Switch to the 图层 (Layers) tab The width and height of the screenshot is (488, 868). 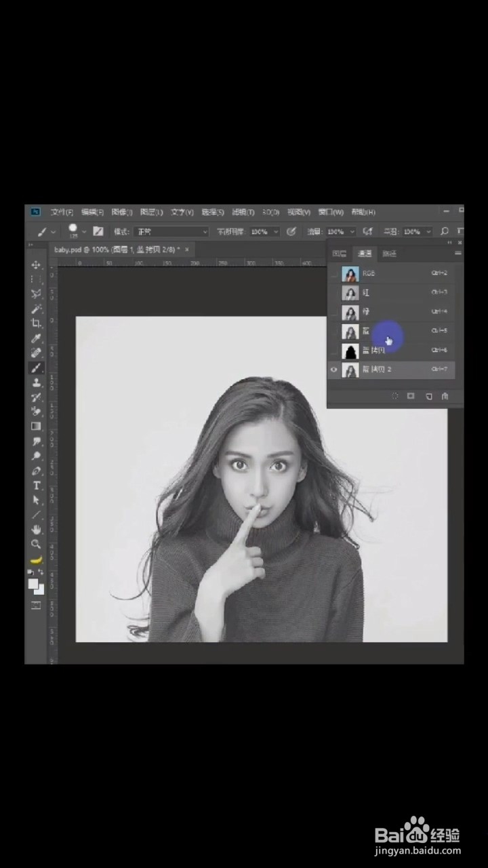pyautogui.click(x=340, y=254)
